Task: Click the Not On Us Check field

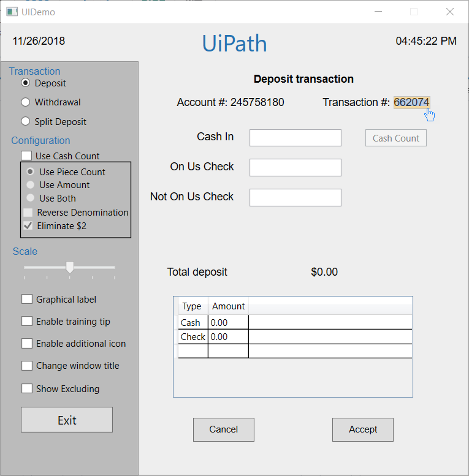Action: (296, 197)
